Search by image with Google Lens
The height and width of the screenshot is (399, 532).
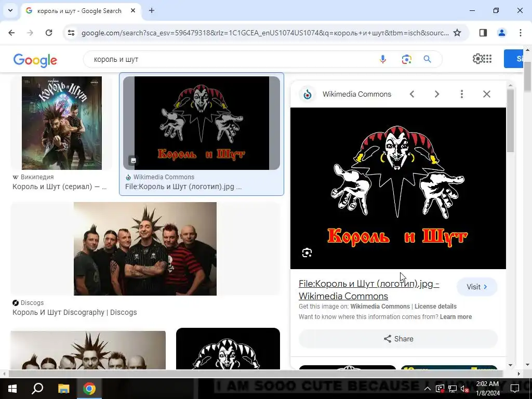pos(406,59)
